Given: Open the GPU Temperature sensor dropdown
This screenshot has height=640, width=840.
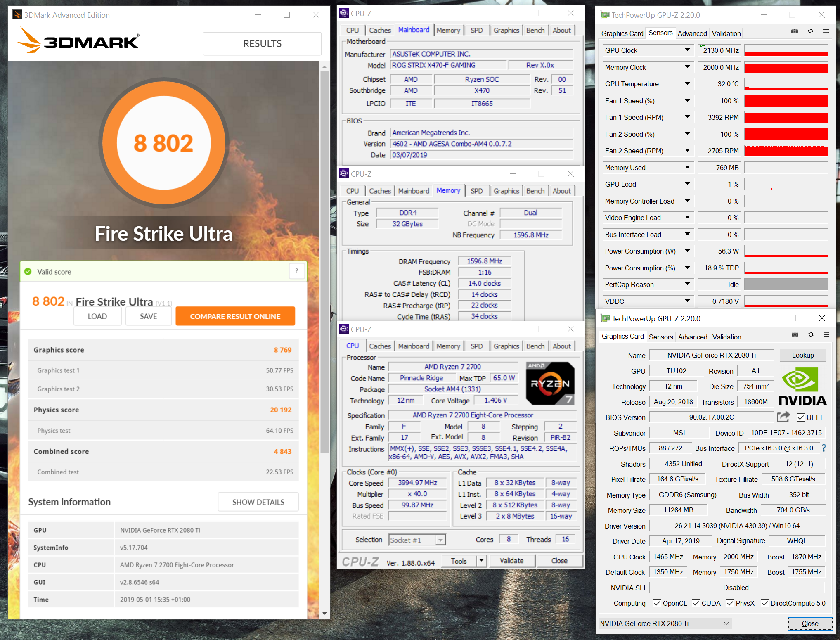Looking at the screenshot, I should click(x=687, y=84).
